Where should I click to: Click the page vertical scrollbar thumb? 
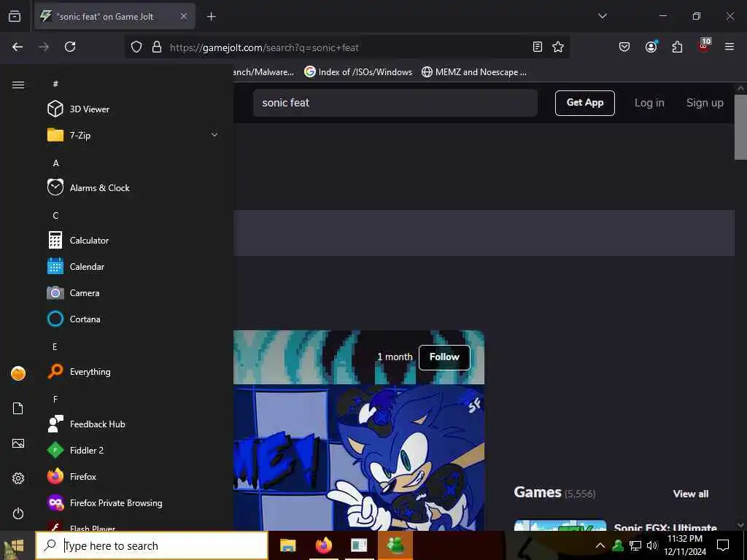click(740, 127)
